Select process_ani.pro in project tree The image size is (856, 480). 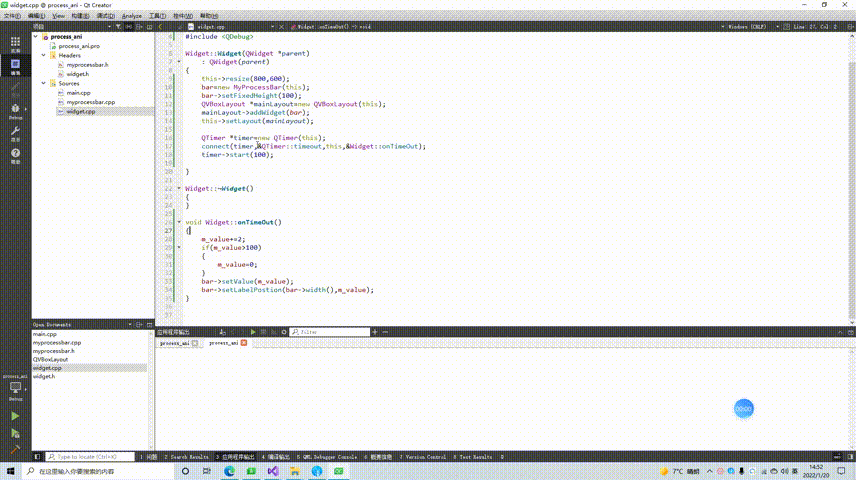pyautogui.click(x=79, y=46)
